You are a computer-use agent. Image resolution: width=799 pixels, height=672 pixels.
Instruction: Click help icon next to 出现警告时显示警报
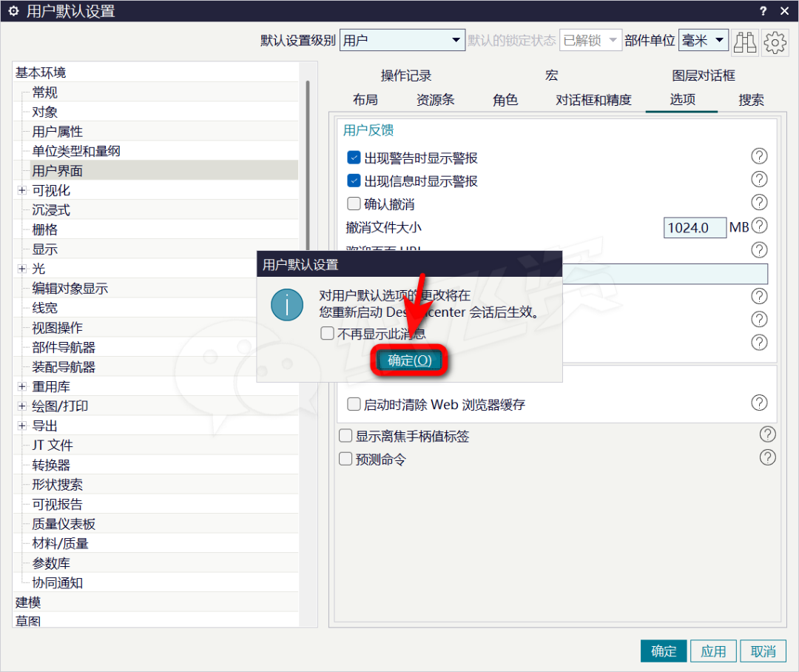[759, 156]
